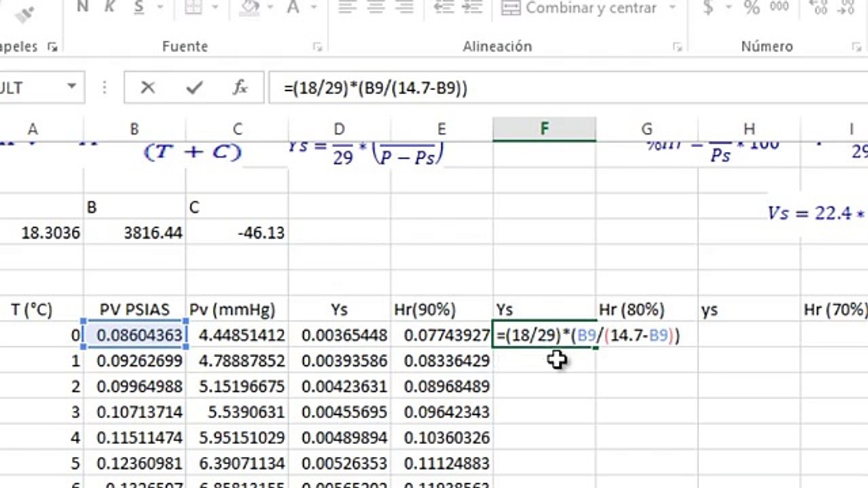
Task: Select column E header
Action: [x=441, y=129]
